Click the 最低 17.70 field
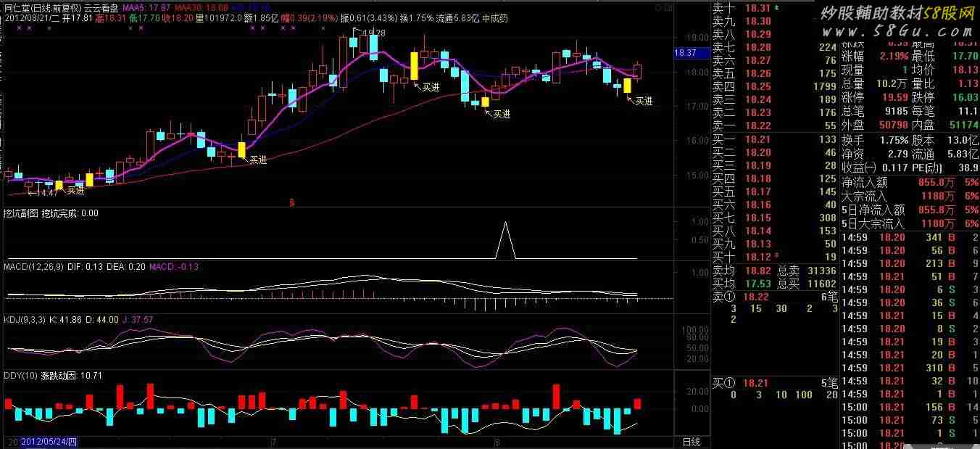Screen dimensions: 980x449 [945, 56]
